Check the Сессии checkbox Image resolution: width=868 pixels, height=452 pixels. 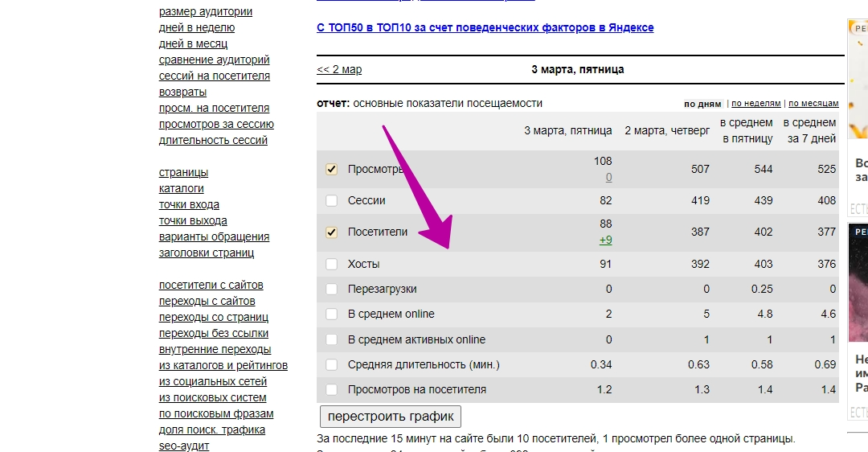click(x=332, y=200)
